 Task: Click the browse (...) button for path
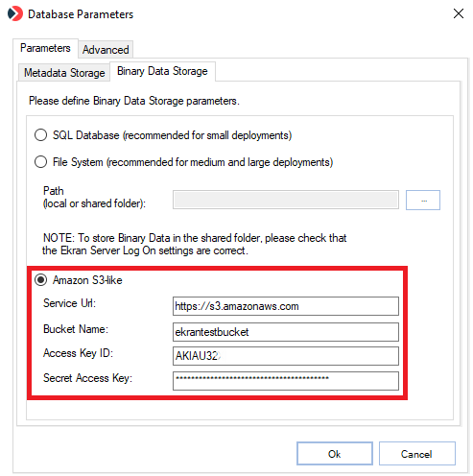click(423, 201)
